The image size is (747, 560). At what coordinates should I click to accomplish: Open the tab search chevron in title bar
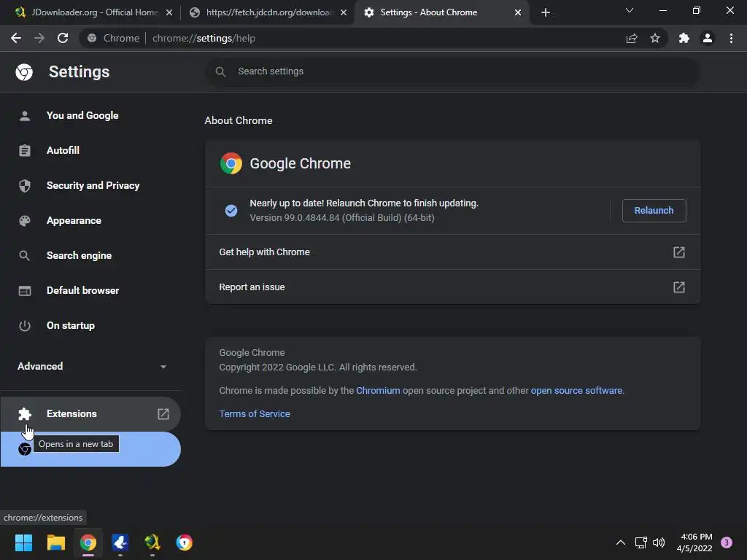(630, 10)
